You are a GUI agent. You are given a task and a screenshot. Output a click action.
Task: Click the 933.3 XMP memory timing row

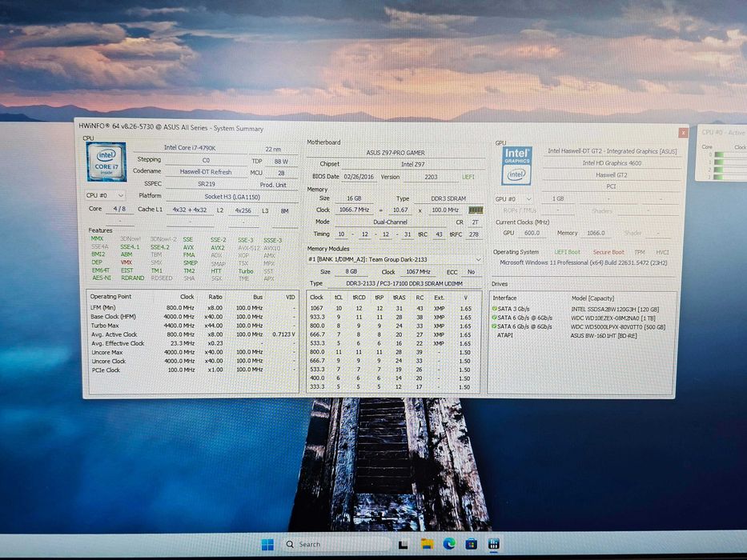click(392, 317)
